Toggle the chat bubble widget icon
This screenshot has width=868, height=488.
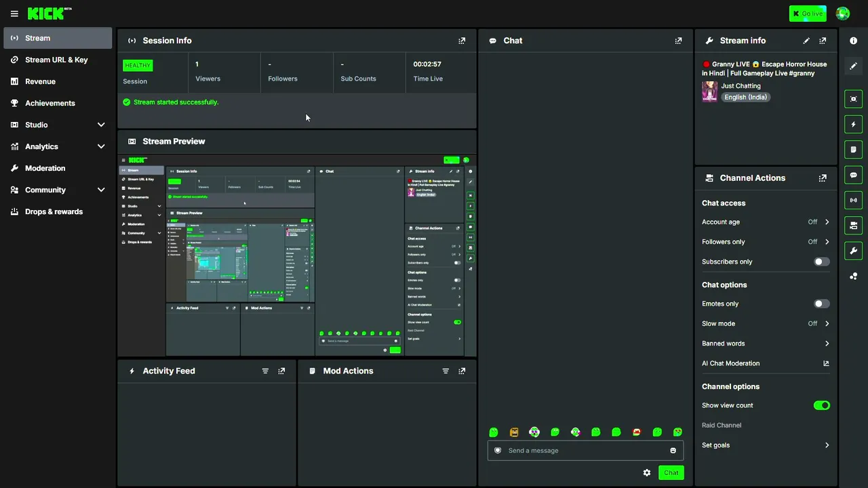click(x=854, y=175)
